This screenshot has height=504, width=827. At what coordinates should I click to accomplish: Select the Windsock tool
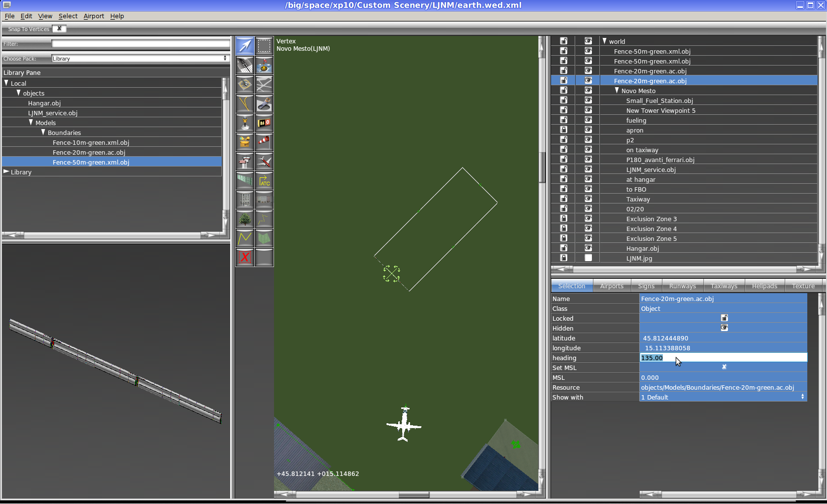click(x=264, y=142)
